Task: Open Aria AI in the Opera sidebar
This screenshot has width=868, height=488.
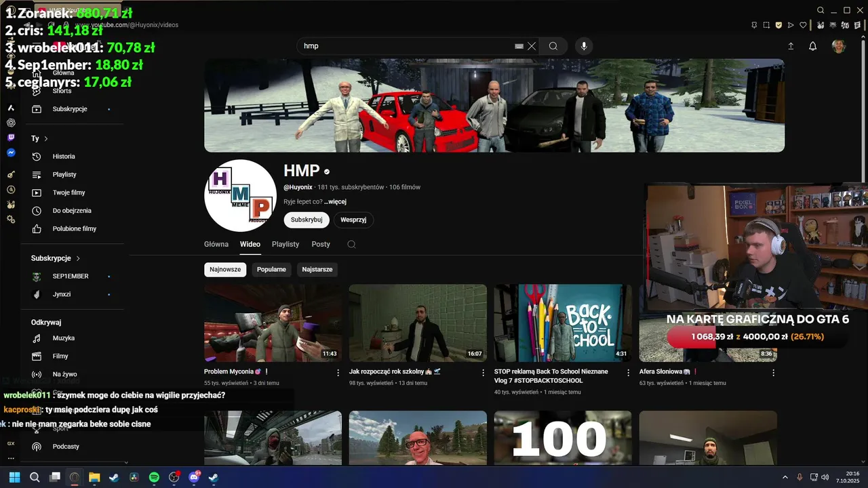Action: coord(11,108)
